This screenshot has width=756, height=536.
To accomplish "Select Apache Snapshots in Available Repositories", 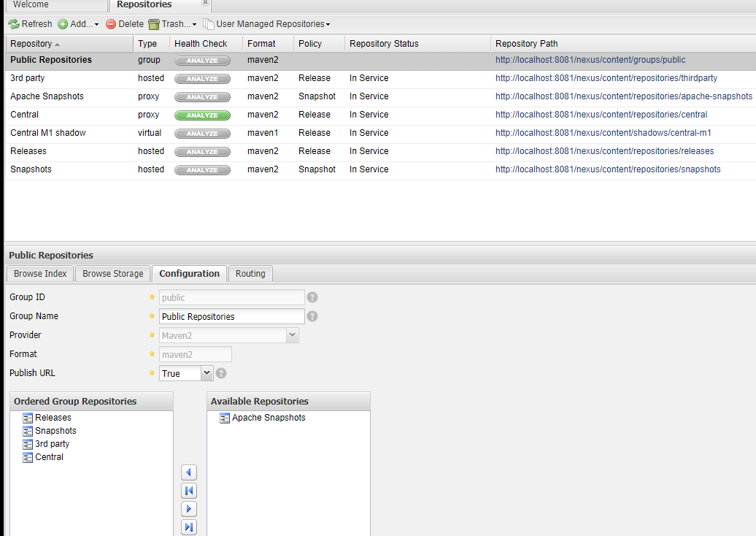I will (269, 418).
